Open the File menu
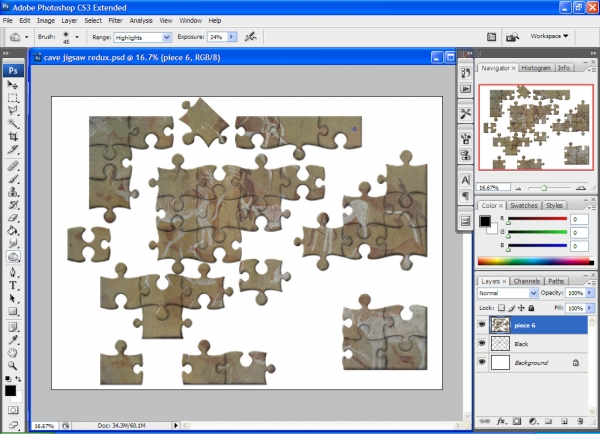 click(x=8, y=21)
